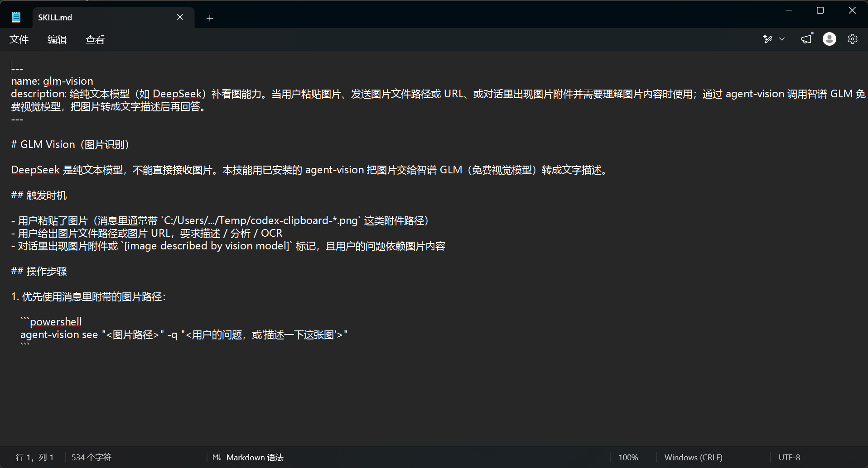The image size is (868, 468).
Task: Switch to the SKILL.md tab
Action: click(x=113, y=18)
